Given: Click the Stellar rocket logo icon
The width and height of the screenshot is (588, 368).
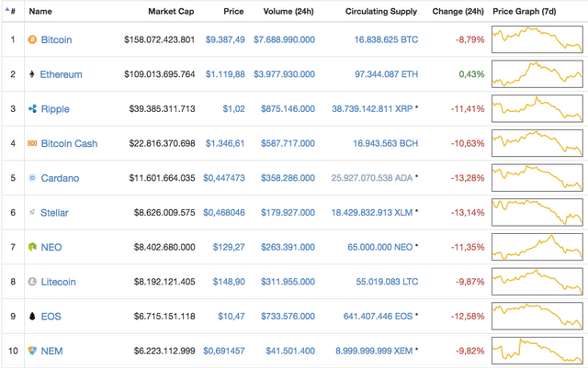Looking at the screenshot, I should [32, 213].
